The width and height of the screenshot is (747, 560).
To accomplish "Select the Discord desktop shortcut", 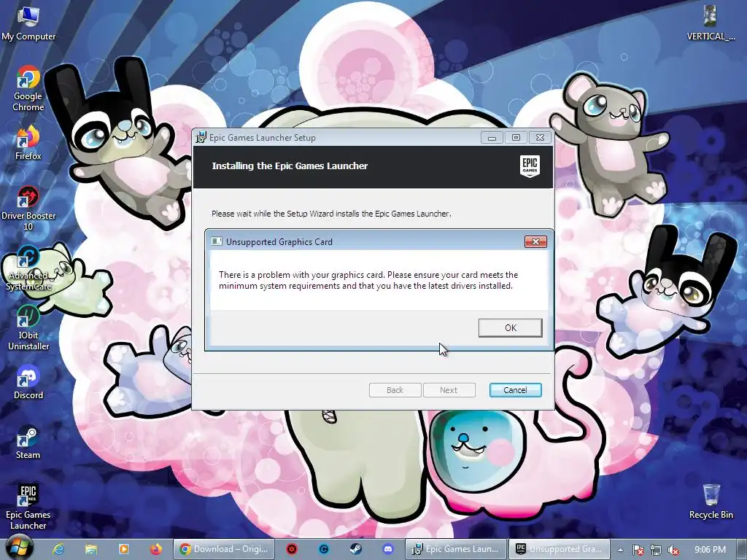I will pos(28,382).
